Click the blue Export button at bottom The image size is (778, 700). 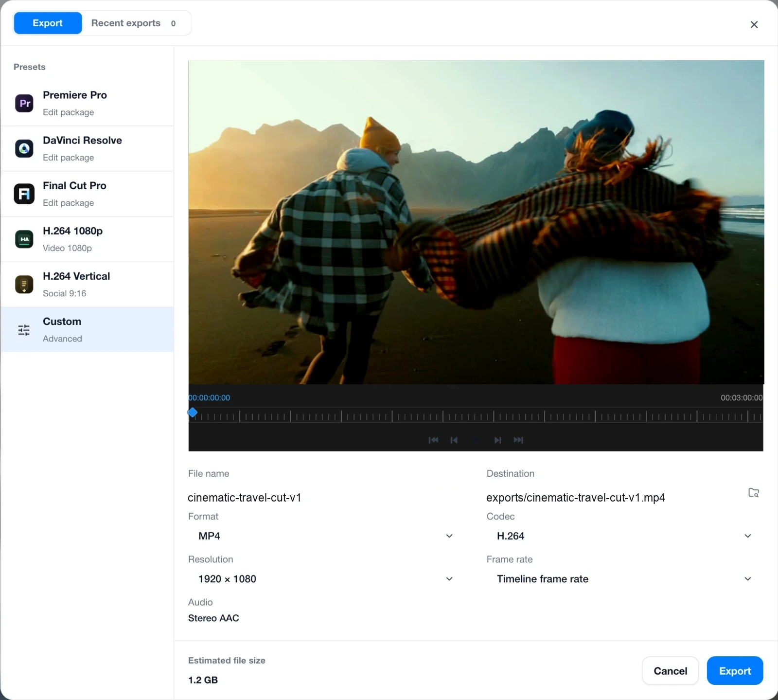tap(735, 671)
